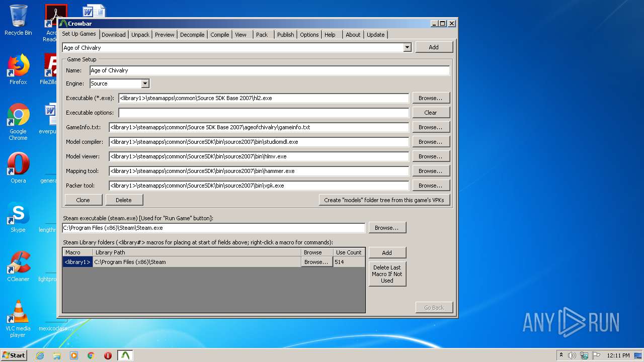
Task: Create models folder tree from VPKs
Action: click(x=384, y=200)
